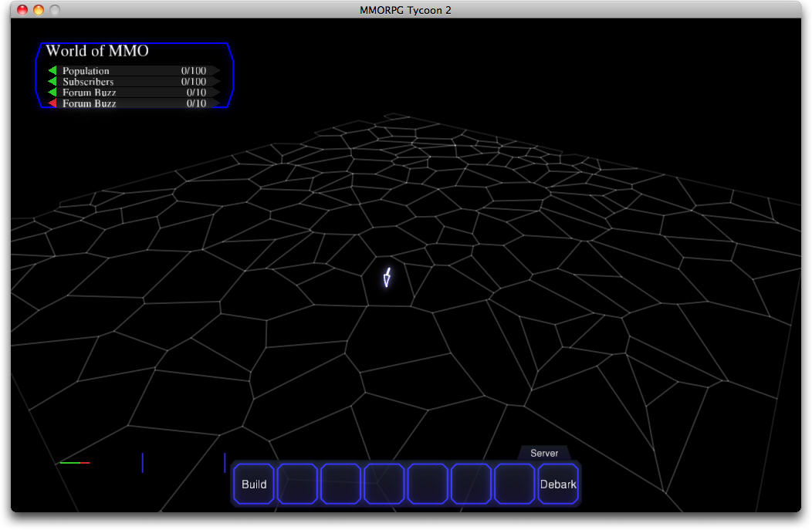Click the '0/10' value on the red-arrow Forum Buzz row
The height and width of the screenshot is (530, 812).
(x=196, y=103)
